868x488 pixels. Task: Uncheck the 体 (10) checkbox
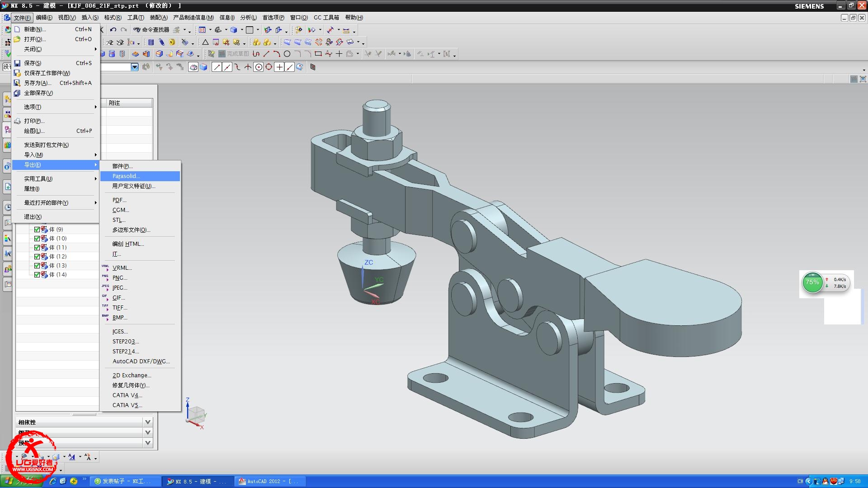click(37, 239)
